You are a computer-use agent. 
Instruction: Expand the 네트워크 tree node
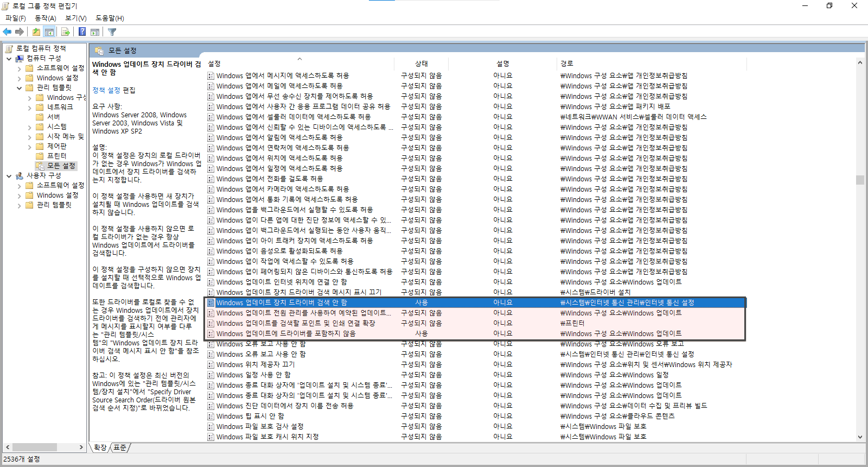(30, 108)
